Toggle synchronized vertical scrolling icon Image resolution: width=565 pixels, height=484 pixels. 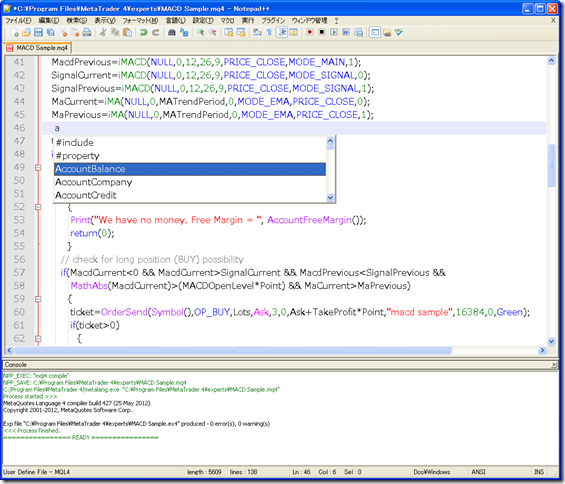(229, 33)
